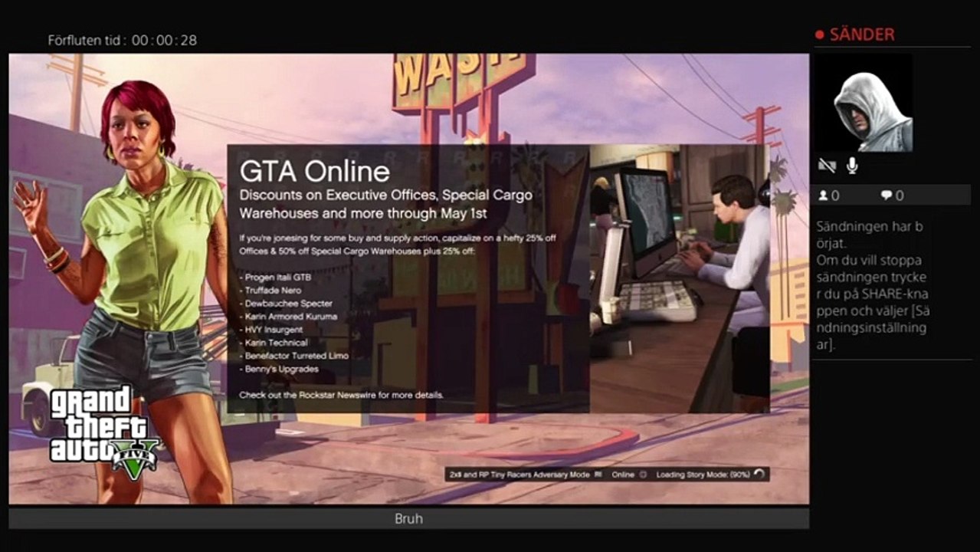Image resolution: width=980 pixels, height=552 pixels.
Task: Click the microphone icon under the avatar
Action: (851, 166)
